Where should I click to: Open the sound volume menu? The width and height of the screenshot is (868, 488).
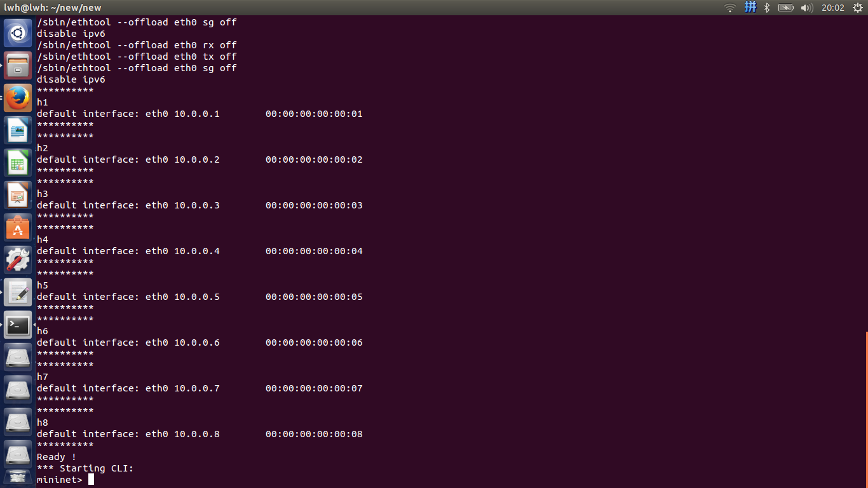pos(807,8)
